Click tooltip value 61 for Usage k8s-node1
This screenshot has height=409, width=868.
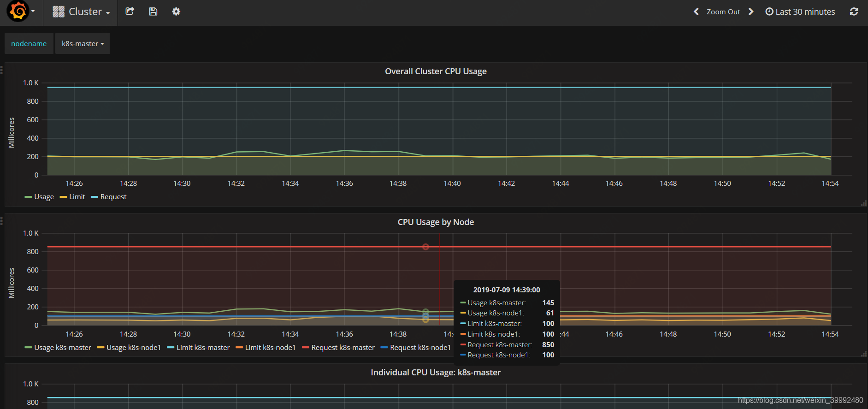[x=550, y=313]
